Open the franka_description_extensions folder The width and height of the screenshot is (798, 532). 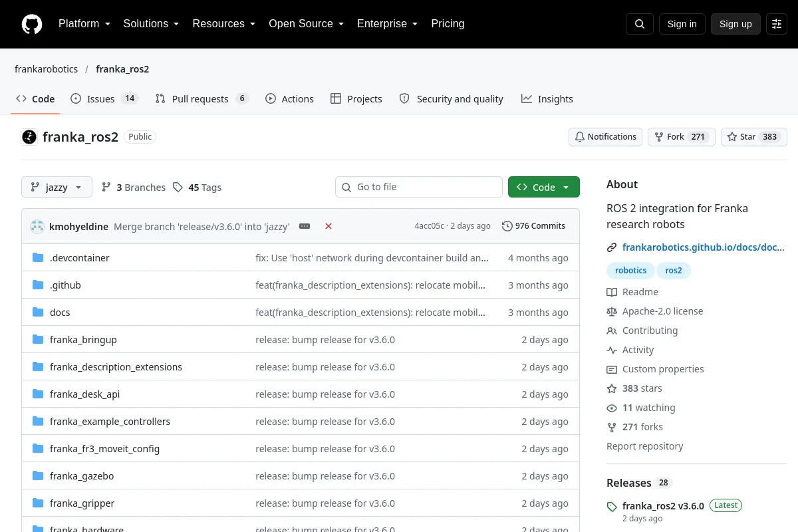pyautogui.click(x=116, y=367)
